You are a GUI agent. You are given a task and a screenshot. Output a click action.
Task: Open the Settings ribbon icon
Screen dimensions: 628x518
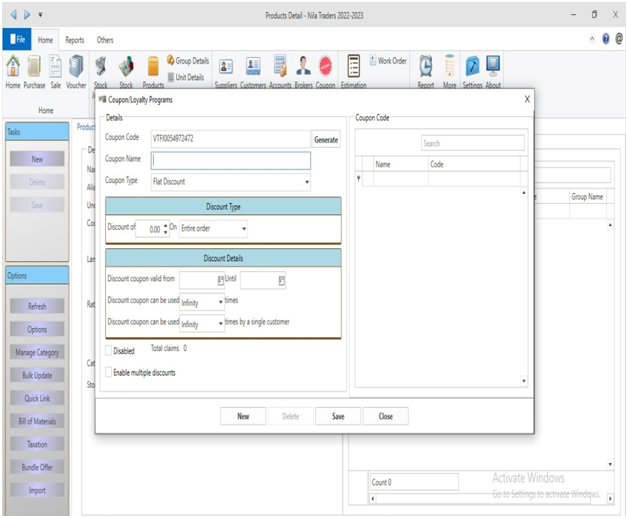click(x=472, y=71)
